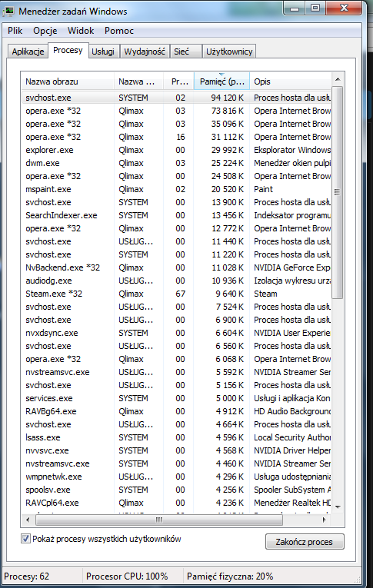Click the horizontal scrollbar right arrow
The width and height of the screenshot is (373, 588).
pos(325,520)
